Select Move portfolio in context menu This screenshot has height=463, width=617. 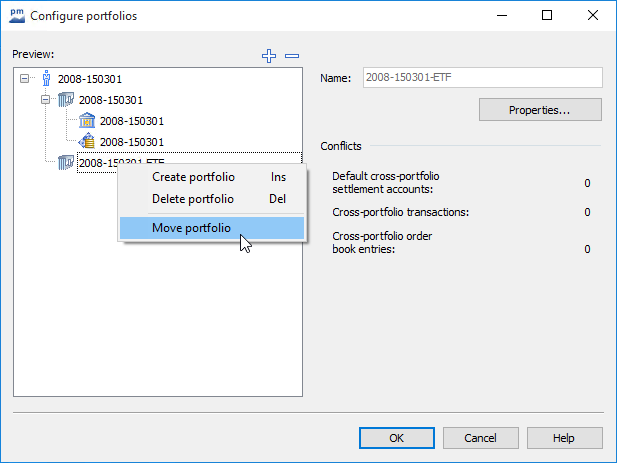(192, 228)
